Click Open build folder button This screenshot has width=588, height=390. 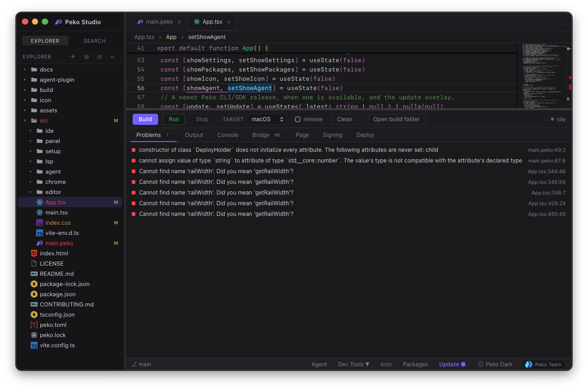396,119
